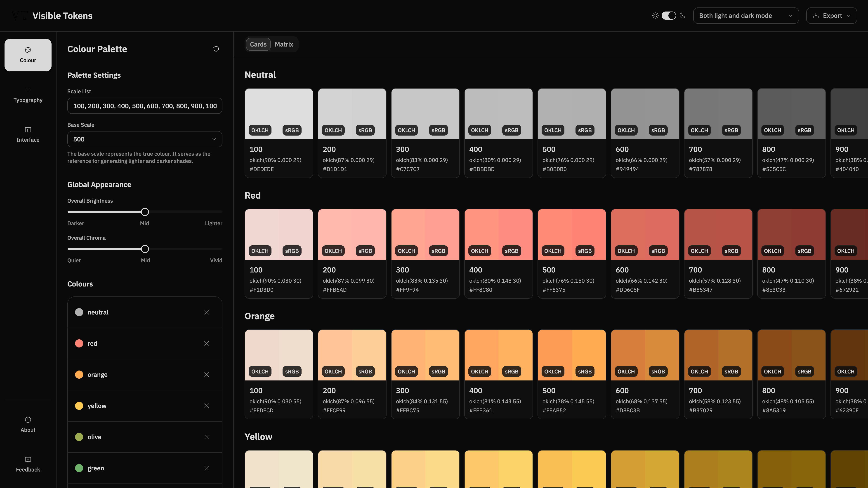Select the neutral colour row

click(145, 312)
